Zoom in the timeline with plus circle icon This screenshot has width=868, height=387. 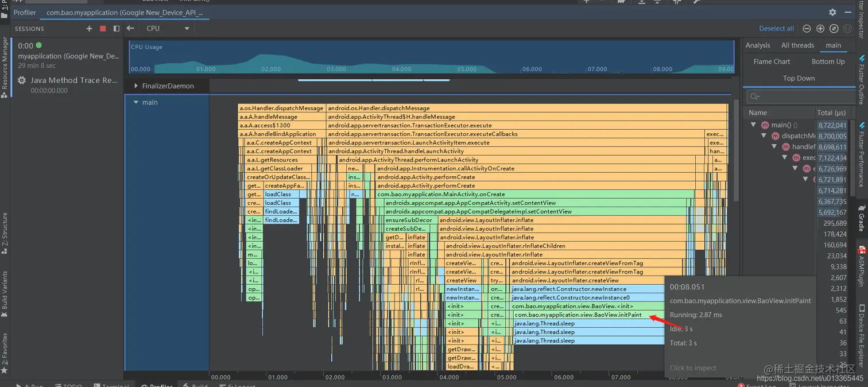[820, 29]
